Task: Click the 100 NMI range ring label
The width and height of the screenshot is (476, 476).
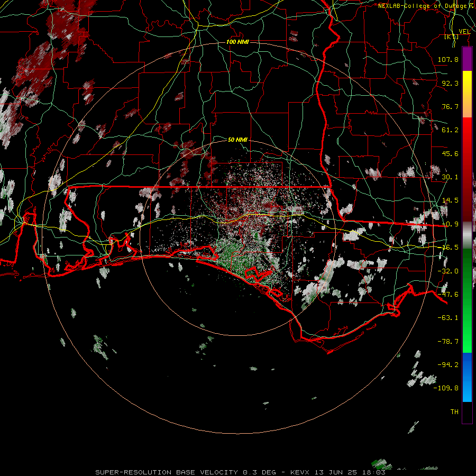Action: point(237,42)
